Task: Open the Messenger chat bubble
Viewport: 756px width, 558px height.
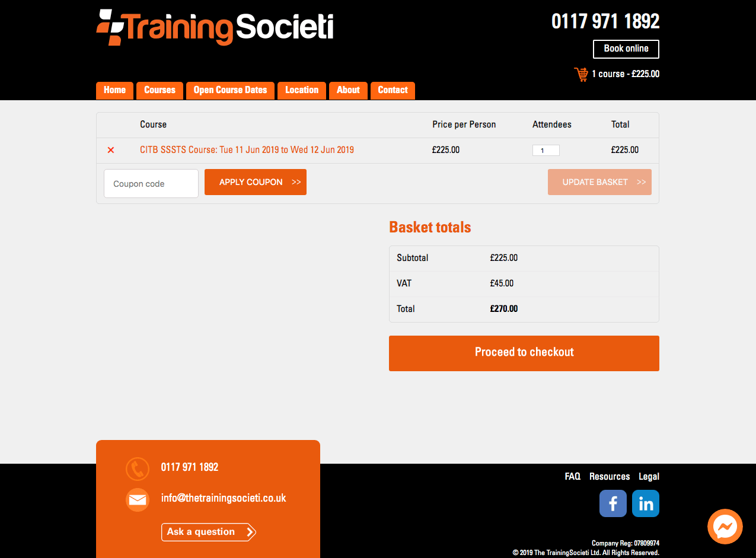Action: click(725, 527)
